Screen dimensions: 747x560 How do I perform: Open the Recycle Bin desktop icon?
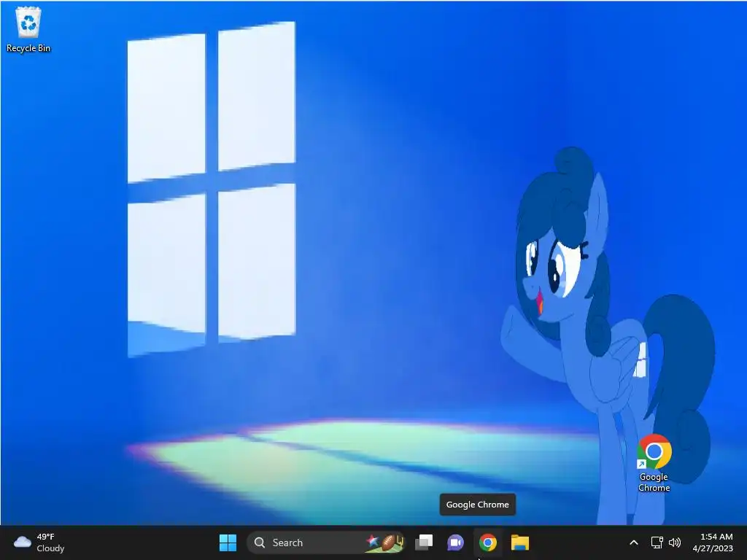point(28,29)
